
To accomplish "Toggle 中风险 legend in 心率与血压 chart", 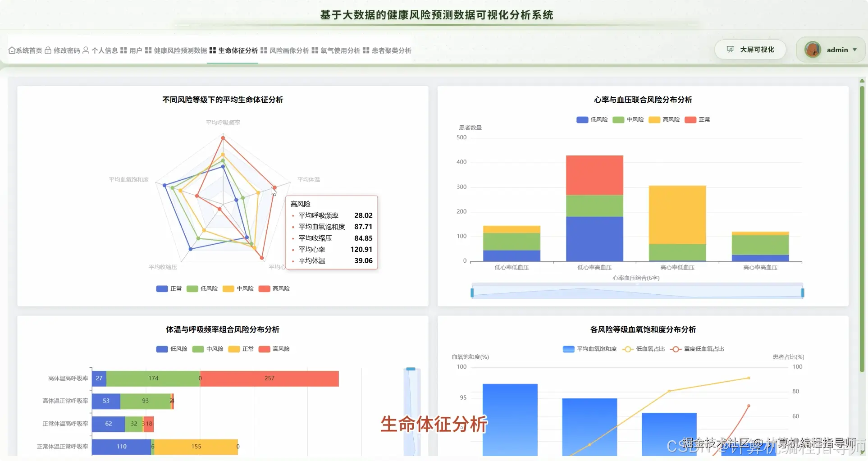I will click(628, 119).
